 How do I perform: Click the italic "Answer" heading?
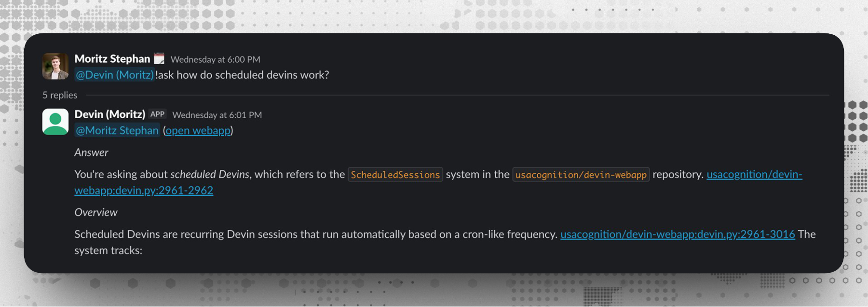click(x=91, y=153)
